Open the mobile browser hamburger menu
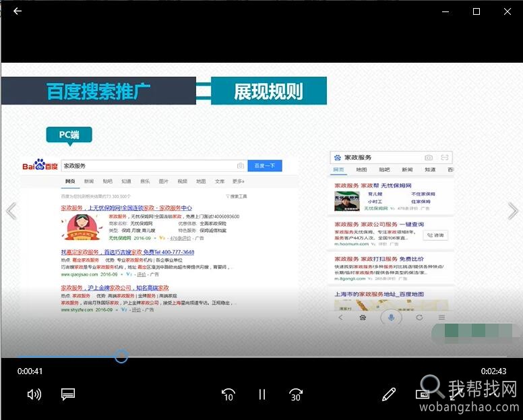Viewport: 523px width, 420px height. click(x=441, y=318)
